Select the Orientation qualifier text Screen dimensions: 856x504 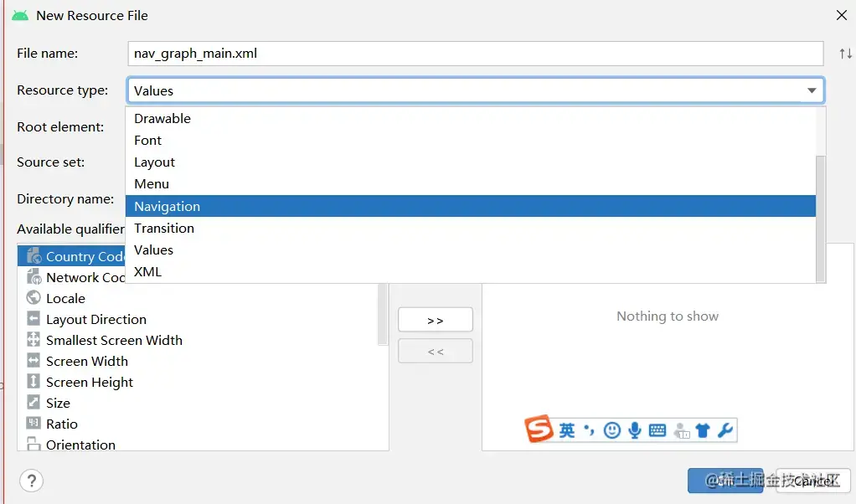80,445
